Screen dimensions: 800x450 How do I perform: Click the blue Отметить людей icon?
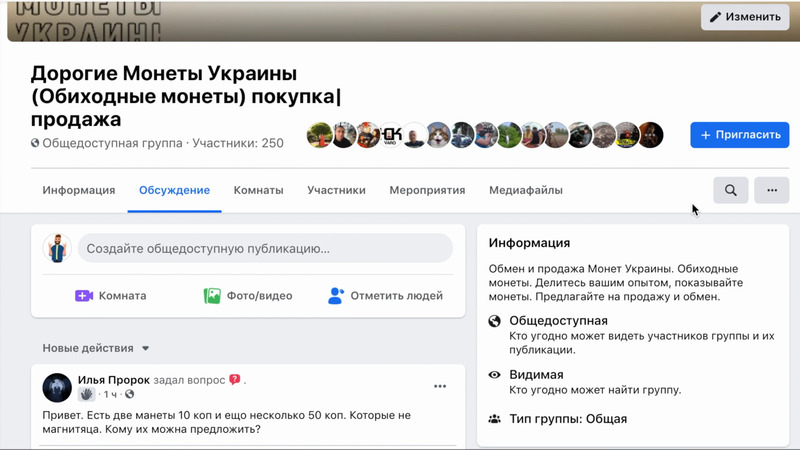pos(336,296)
